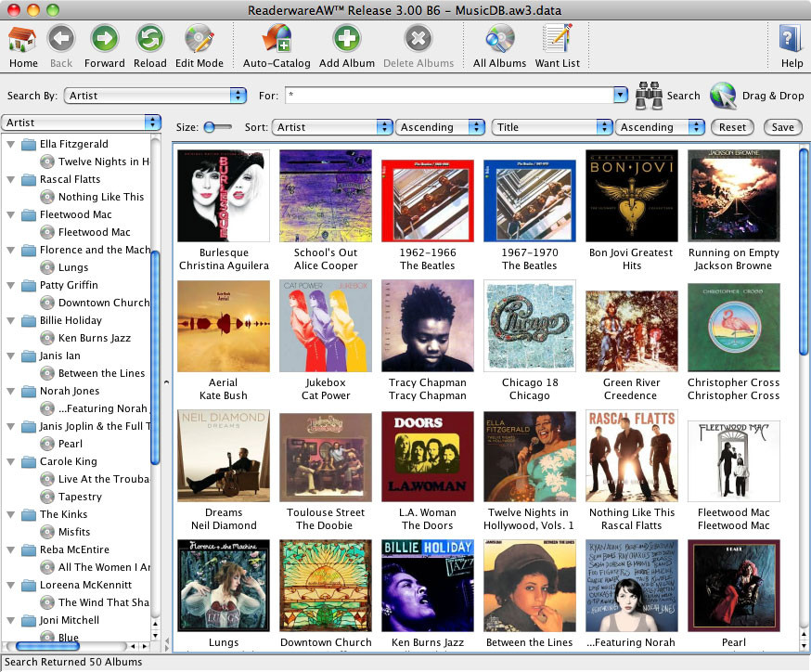The width and height of the screenshot is (811, 672).
Task: Click the Delete Albums icon
Action: tap(418, 39)
